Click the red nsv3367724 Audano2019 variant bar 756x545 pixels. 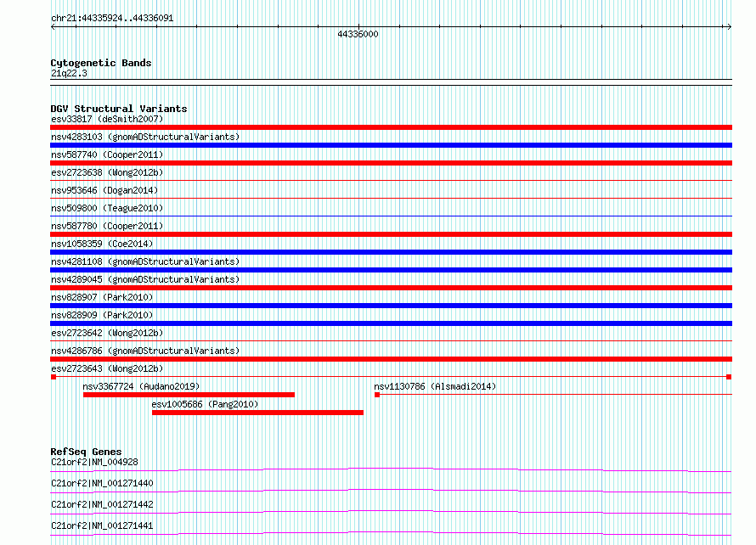pyautogui.click(x=189, y=395)
